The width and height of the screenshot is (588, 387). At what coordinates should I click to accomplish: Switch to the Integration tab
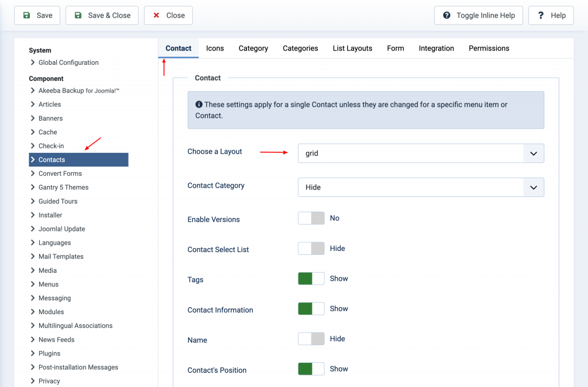[x=436, y=48]
